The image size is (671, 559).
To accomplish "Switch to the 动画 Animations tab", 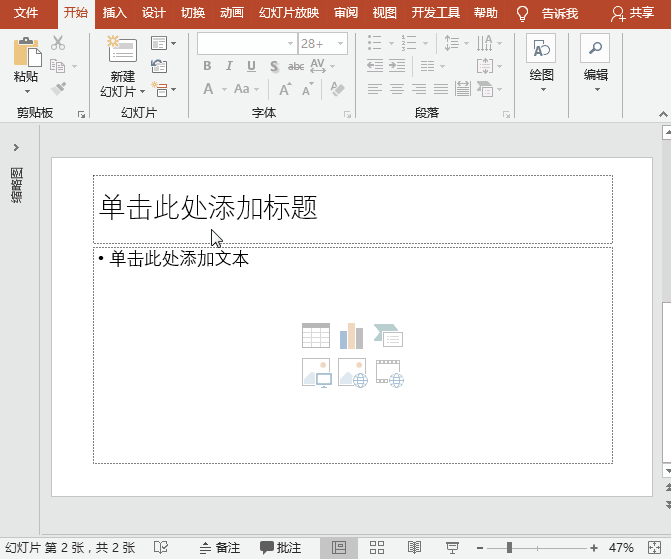I will (x=232, y=13).
